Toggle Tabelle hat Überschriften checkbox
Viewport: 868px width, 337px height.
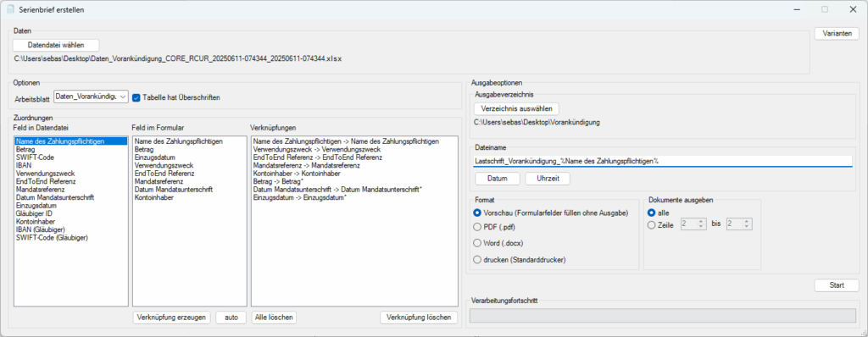click(x=136, y=97)
